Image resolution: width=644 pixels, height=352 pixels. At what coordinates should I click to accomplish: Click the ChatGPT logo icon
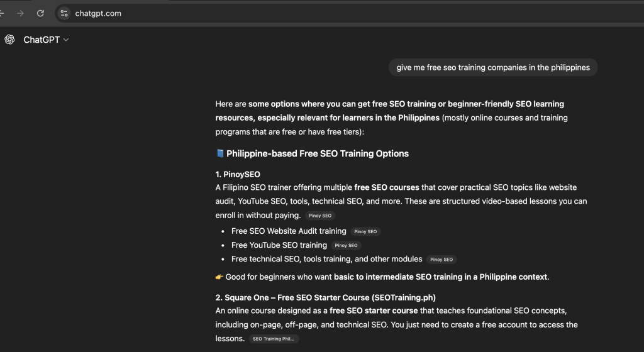9,40
